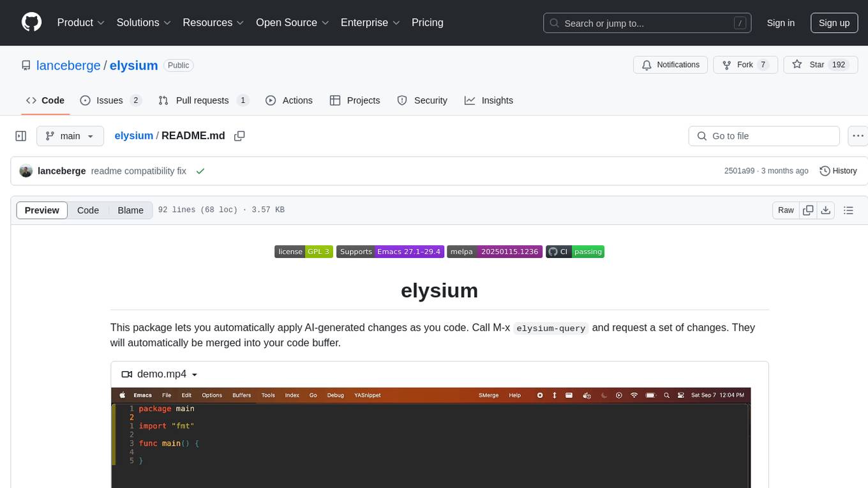
Task: Expand the Enterprise menu
Action: 370,22
